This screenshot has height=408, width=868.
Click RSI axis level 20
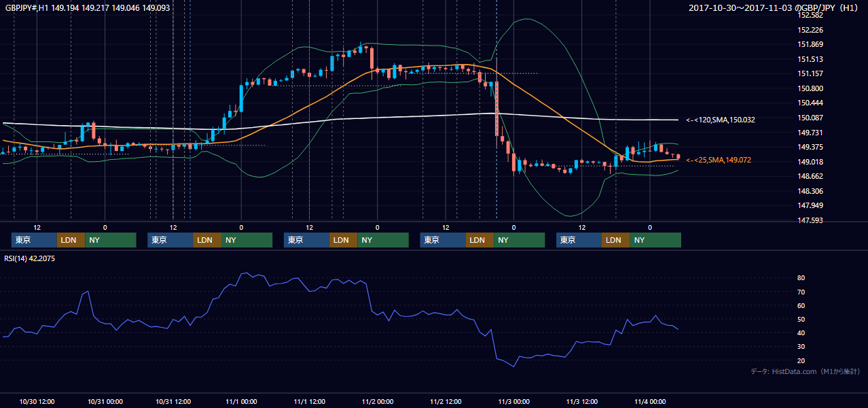click(801, 360)
